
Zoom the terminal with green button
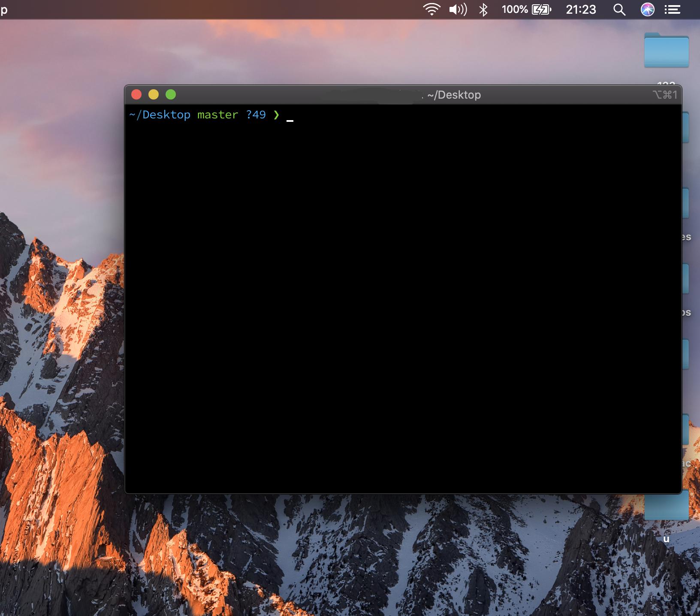[x=171, y=94]
